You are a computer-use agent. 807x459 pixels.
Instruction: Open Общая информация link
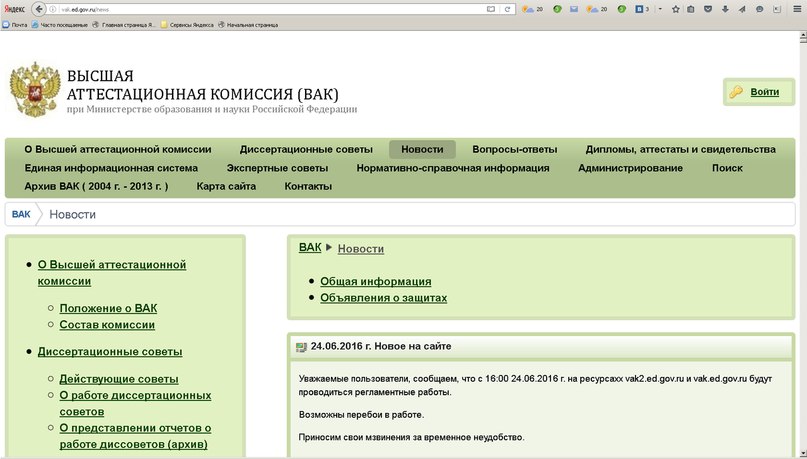click(x=376, y=282)
